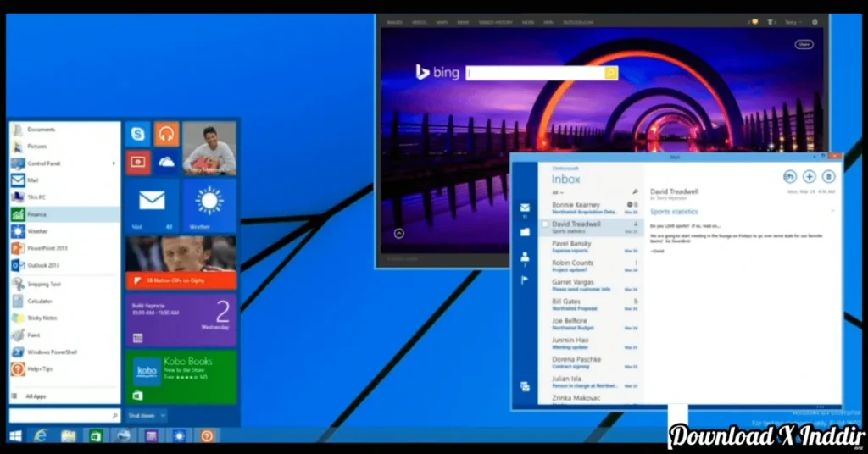Viewport: 868px width, 454px height.
Task: Open the Help+Tips icon on the taskbar
Action: [x=207, y=435]
